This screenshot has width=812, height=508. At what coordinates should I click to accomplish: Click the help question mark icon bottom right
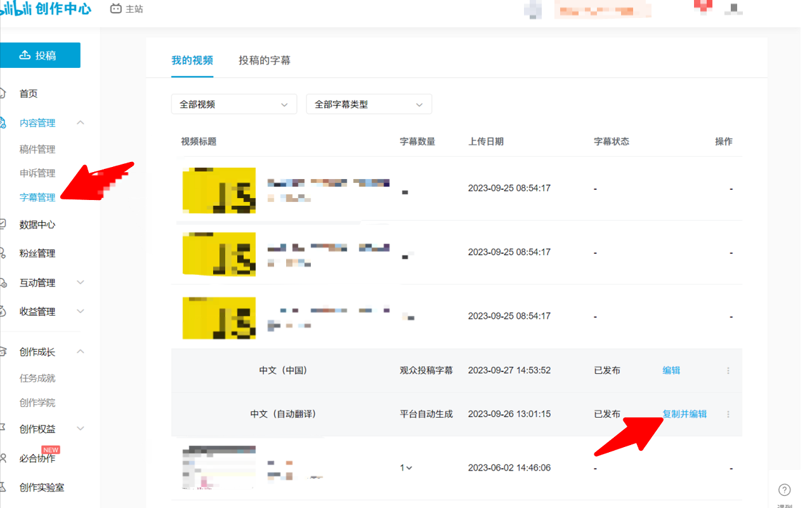(783, 490)
